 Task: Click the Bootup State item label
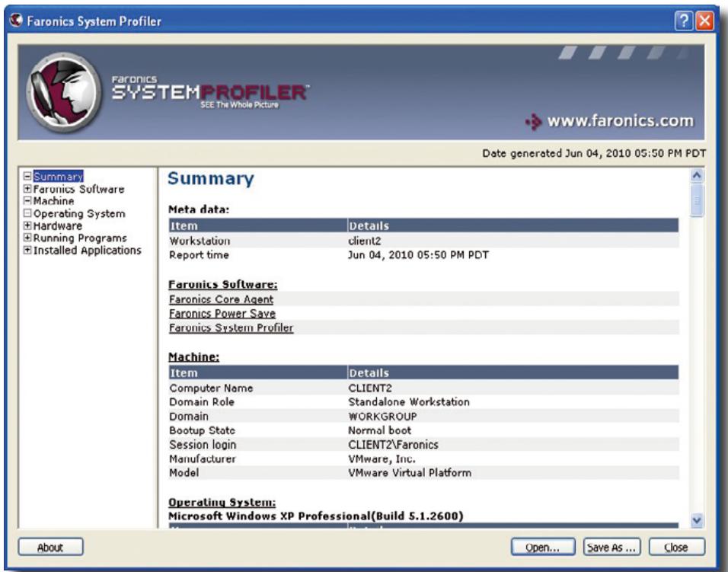[x=202, y=430]
